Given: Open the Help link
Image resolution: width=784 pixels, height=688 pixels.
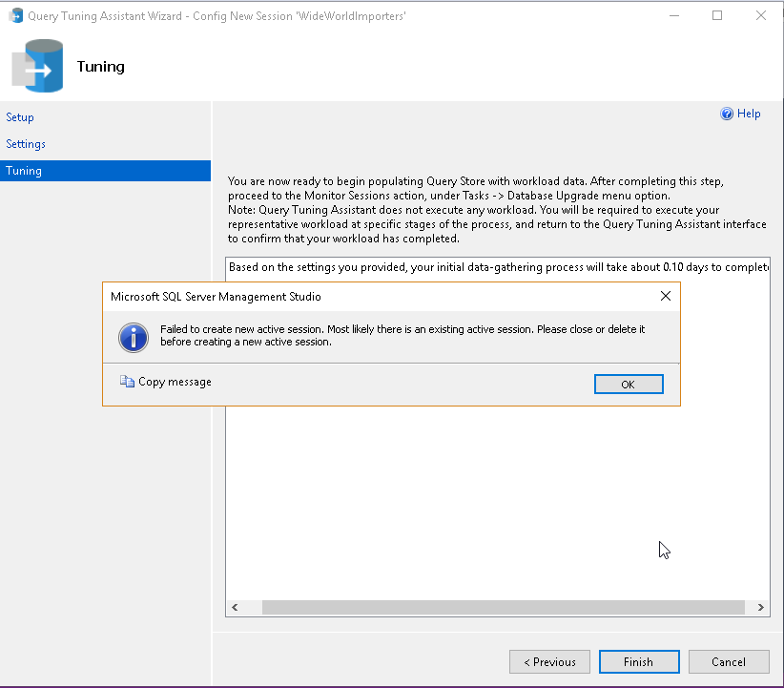Looking at the screenshot, I should [x=749, y=114].
